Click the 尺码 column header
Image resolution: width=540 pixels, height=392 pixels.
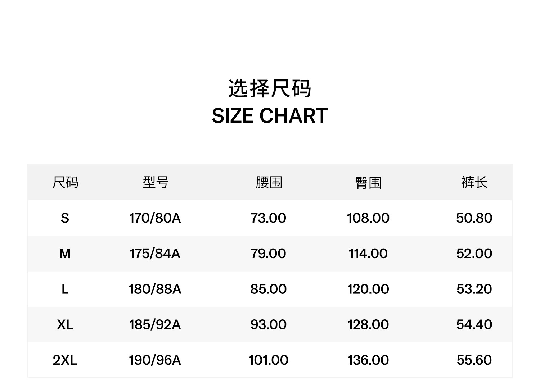pos(65,182)
